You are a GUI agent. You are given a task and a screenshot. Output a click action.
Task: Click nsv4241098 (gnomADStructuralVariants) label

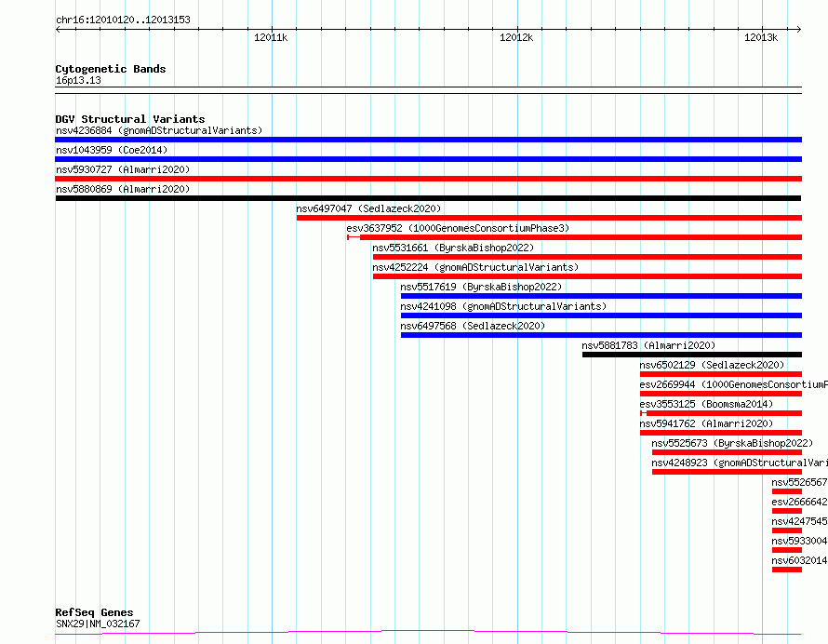(x=503, y=306)
